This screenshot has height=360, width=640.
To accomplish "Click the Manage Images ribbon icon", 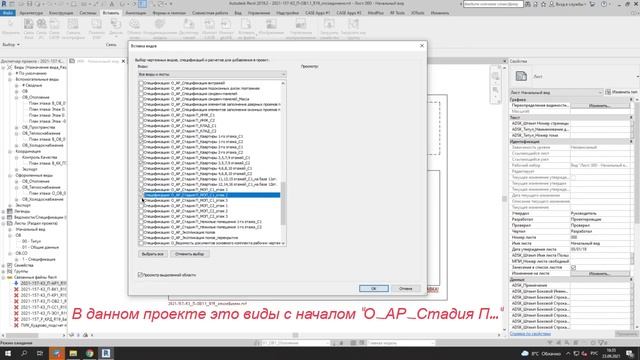I will [300, 24].
